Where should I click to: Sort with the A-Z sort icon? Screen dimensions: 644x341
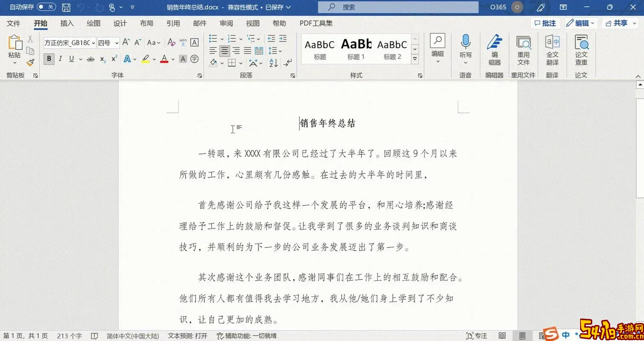pyautogui.click(x=274, y=63)
